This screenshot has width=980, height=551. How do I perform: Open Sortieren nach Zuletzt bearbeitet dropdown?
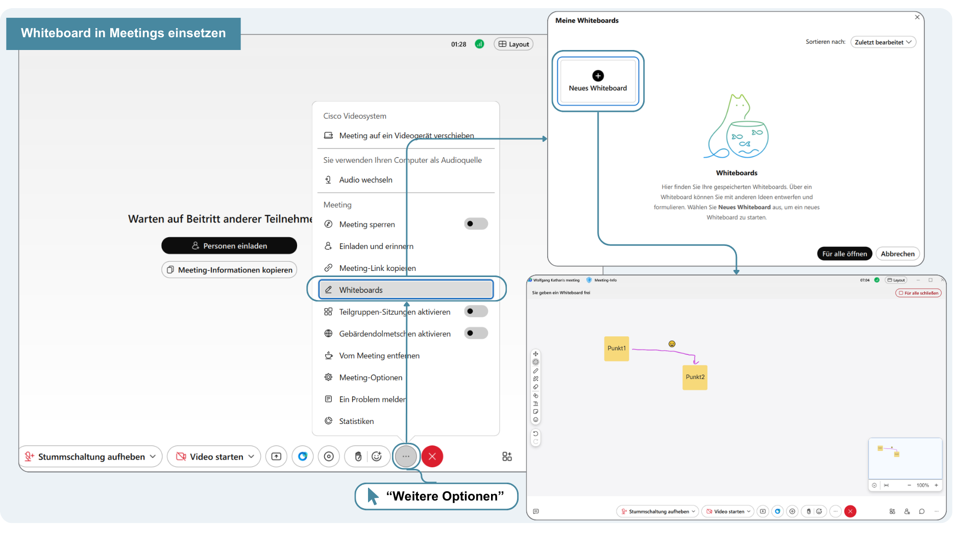pos(883,42)
